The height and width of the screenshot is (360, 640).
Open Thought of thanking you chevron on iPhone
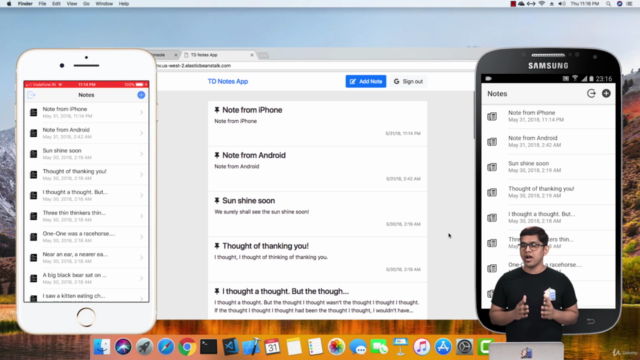click(x=142, y=175)
